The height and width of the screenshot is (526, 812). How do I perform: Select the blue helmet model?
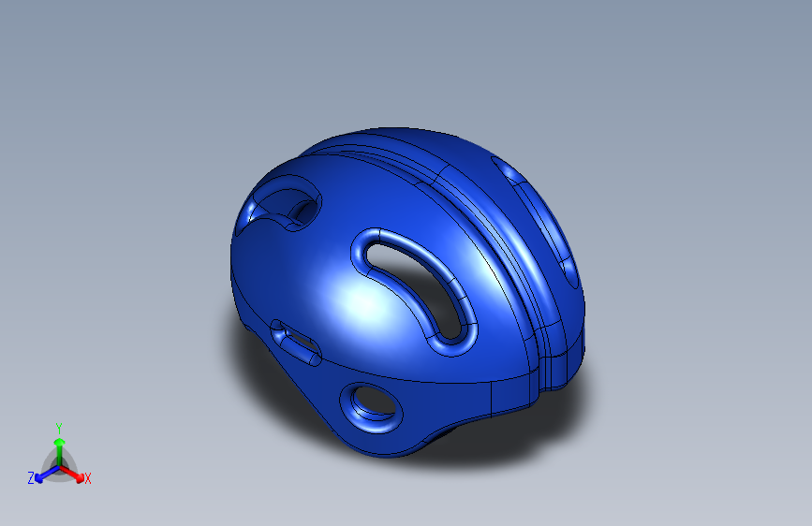[407, 292]
